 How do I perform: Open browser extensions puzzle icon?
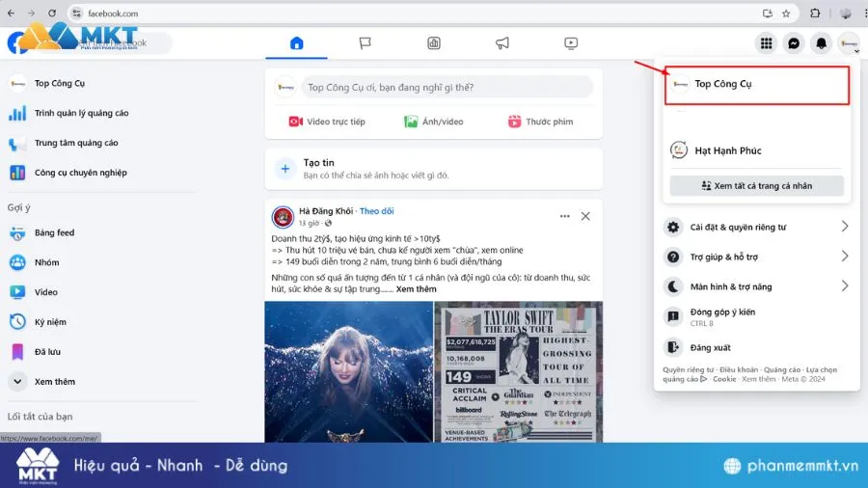click(815, 14)
